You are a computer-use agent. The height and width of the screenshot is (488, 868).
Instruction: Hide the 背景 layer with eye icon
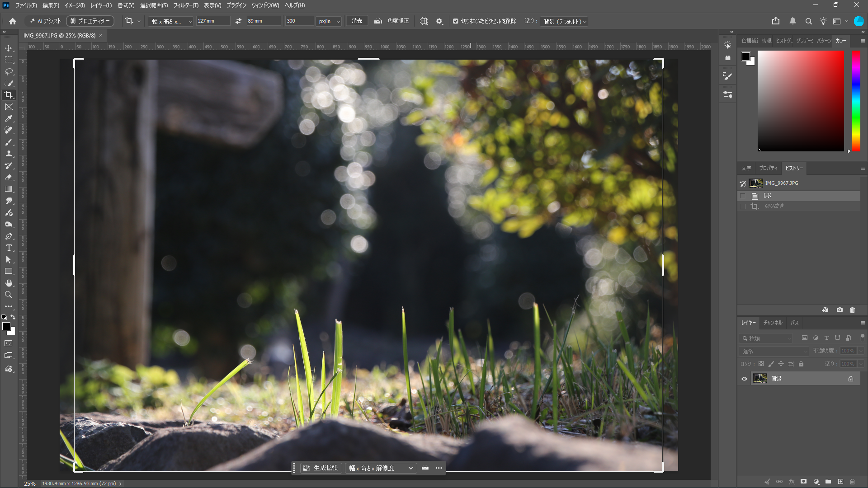pyautogui.click(x=744, y=379)
